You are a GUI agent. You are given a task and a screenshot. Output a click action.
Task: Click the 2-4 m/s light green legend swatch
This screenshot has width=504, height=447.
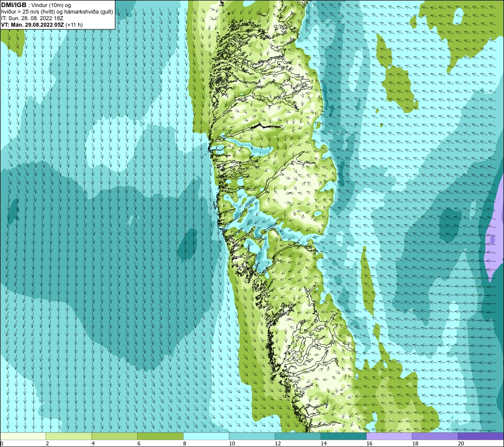(x=69, y=436)
